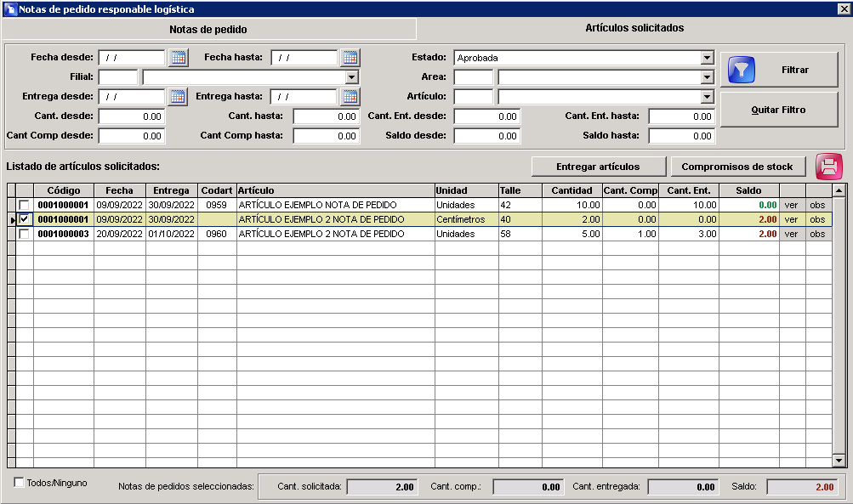The image size is (853, 504).
Task: Click the Quitar Filtro button
Action: (779, 110)
